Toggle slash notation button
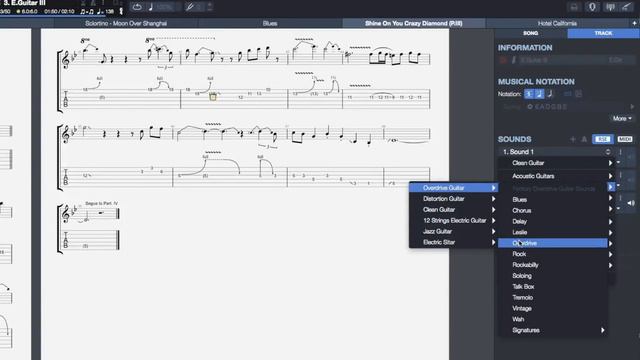The width and height of the screenshot is (640, 360). point(550,94)
